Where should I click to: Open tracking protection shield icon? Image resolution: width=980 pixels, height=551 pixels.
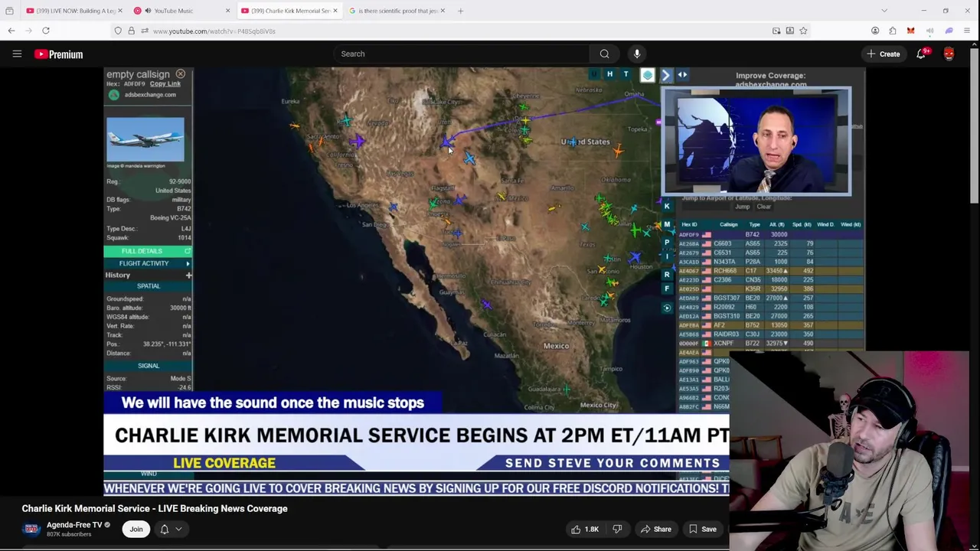pyautogui.click(x=118, y=31)
